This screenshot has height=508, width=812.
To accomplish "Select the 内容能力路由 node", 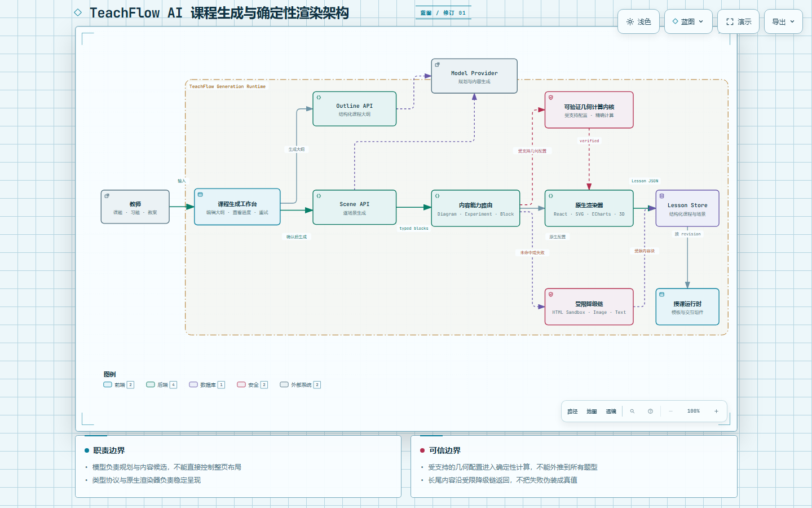I will (475, 208).
